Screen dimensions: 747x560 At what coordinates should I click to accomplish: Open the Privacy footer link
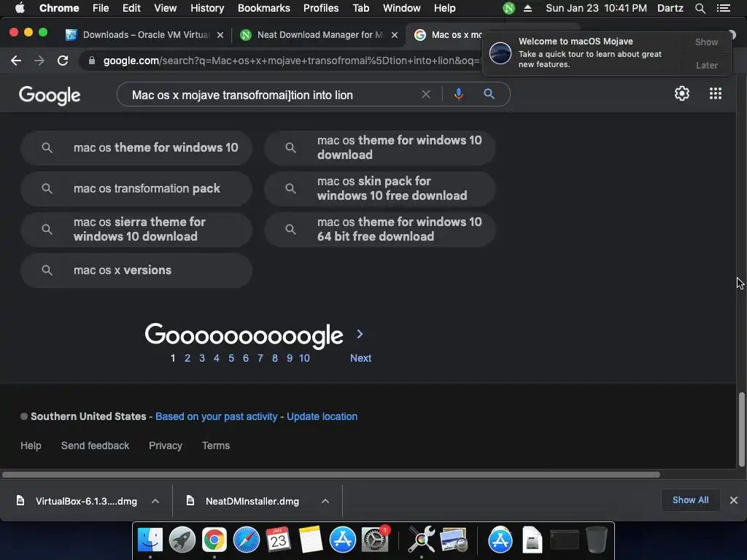[166, 446]
